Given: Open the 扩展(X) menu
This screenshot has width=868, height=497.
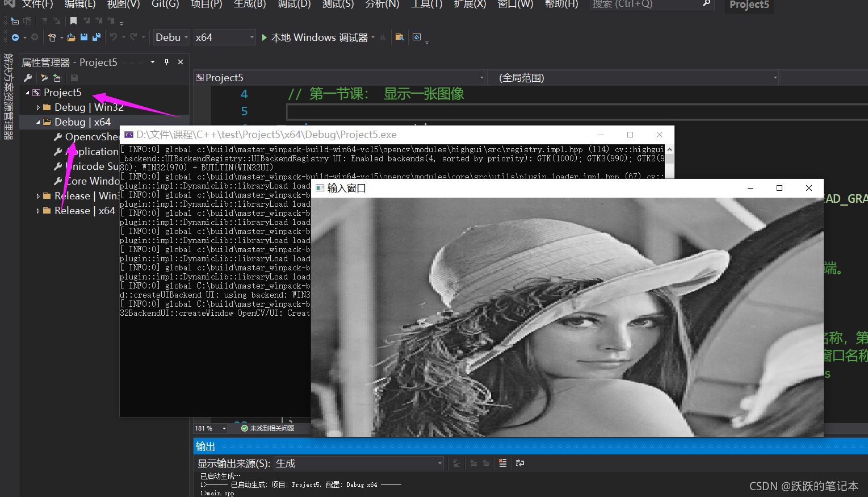Looking at the screenshot, I should [x=470, y=4].
